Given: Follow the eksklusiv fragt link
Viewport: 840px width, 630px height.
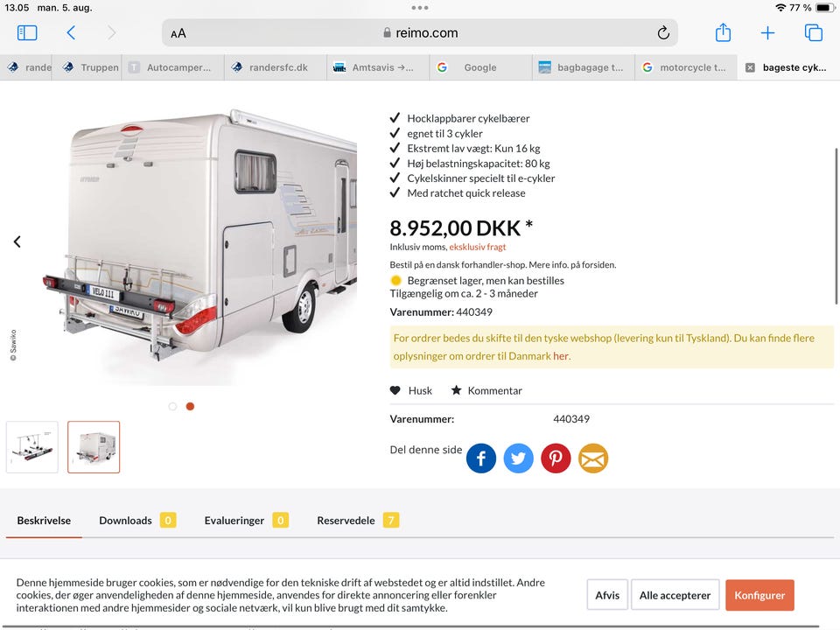Looking at the screenshot, I should pyautogui.click(x=478, y=247).
